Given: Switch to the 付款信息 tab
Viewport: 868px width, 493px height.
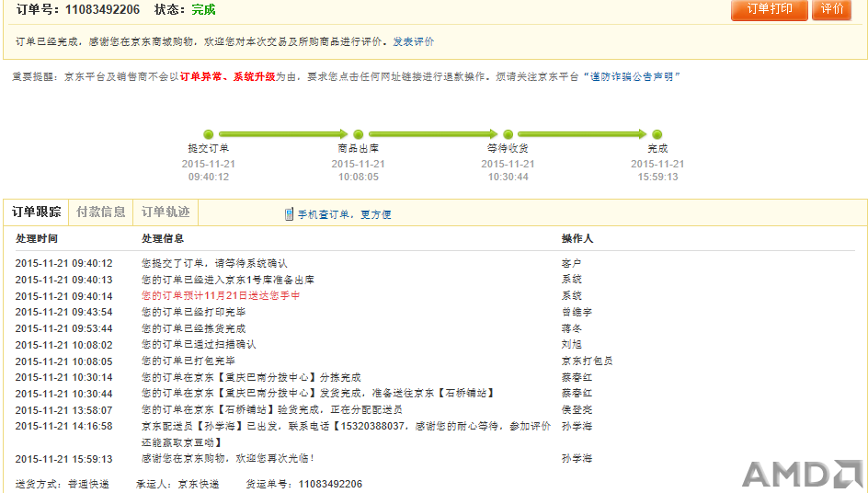Looking at the screenshot, I should coord(101,212).
